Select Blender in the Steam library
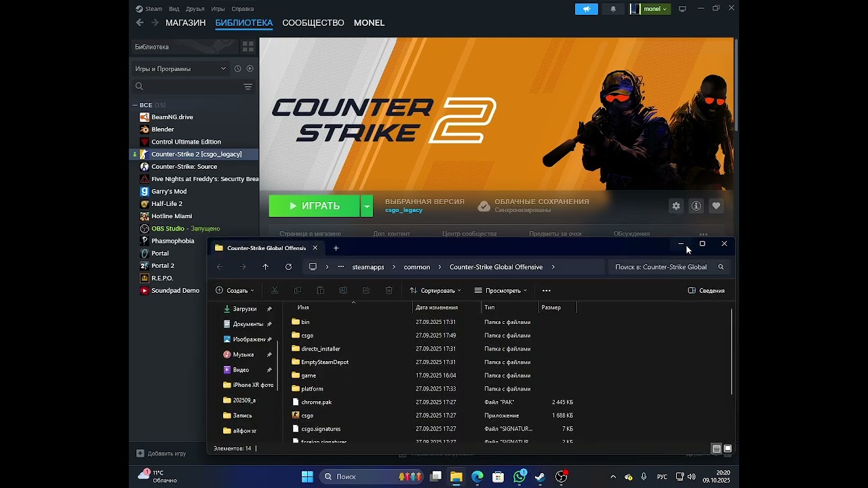The image size is (868, 488). 163,129
